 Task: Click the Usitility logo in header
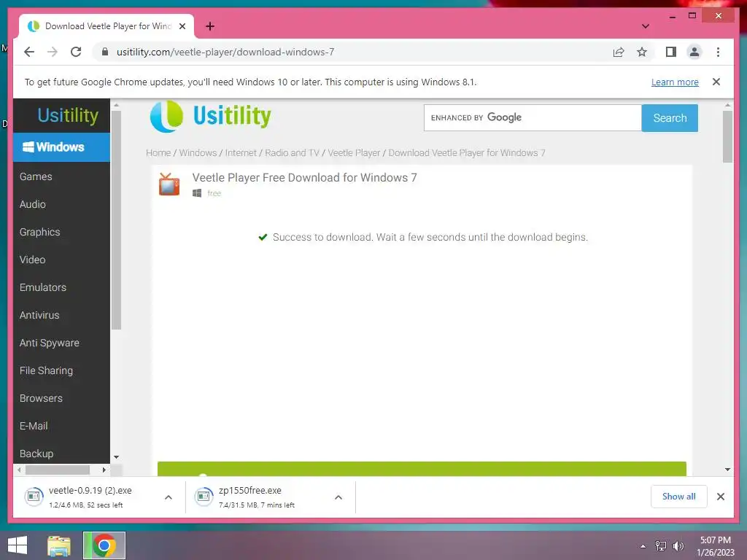click(211, 116)
